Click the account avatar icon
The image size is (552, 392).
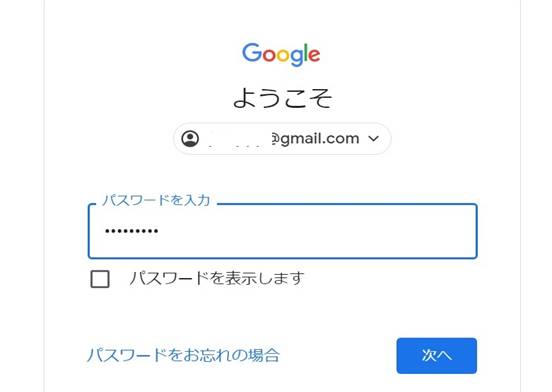click(x=190, y=139)
